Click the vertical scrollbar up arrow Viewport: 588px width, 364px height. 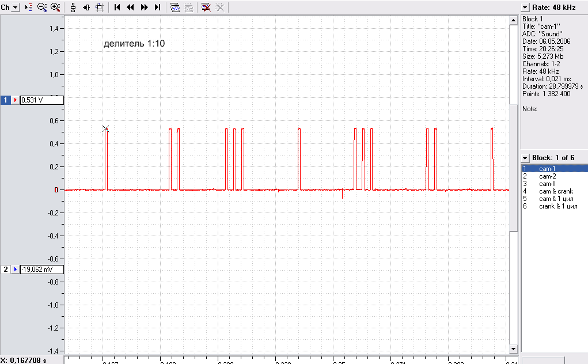(513, 20)
